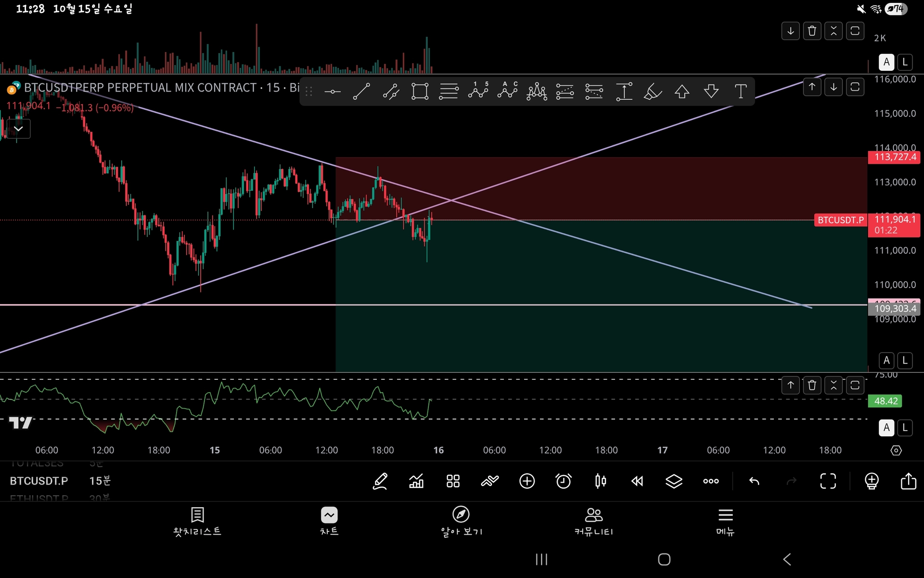The image size is (924, 578).
Task: Expand the collapsed legend chevron
Action: click(18, 129)
